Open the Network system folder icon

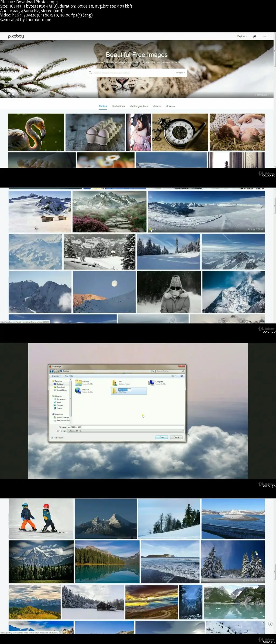coord(78,391)
